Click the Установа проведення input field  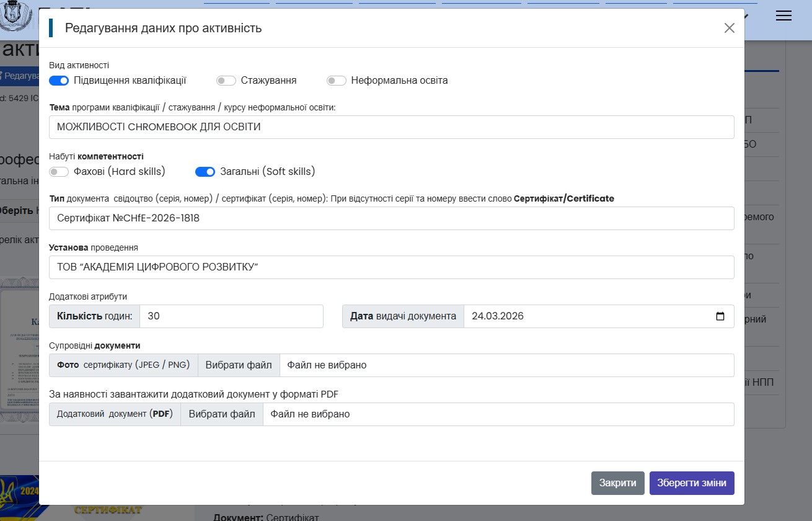coord(392,267)
